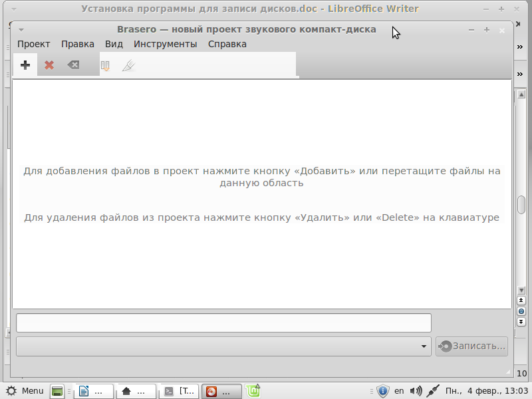Screen dimensions: 532x399
Task: Close the Brasero window
Action: pos(502,31)
